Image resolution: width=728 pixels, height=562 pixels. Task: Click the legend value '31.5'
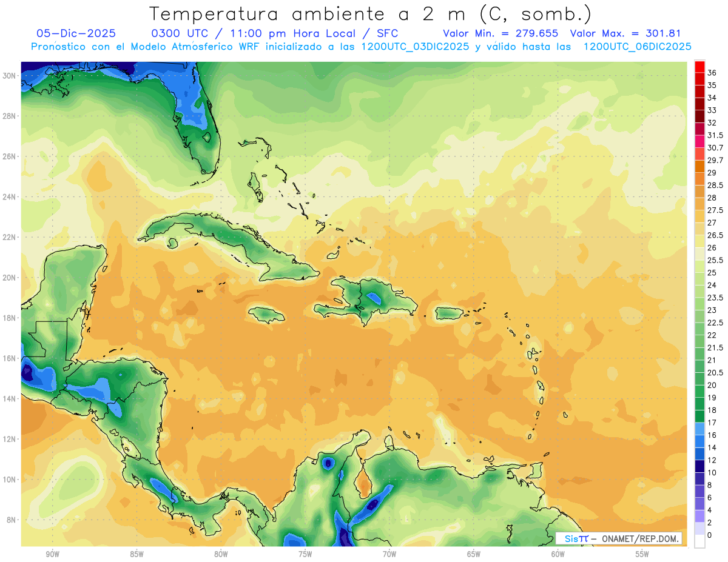coord(715,135)
